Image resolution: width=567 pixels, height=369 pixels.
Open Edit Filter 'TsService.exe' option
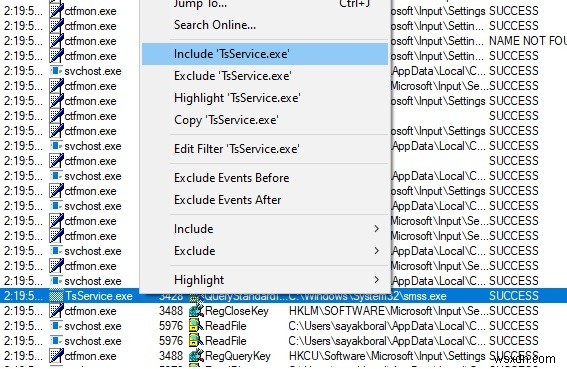(265, 149)
